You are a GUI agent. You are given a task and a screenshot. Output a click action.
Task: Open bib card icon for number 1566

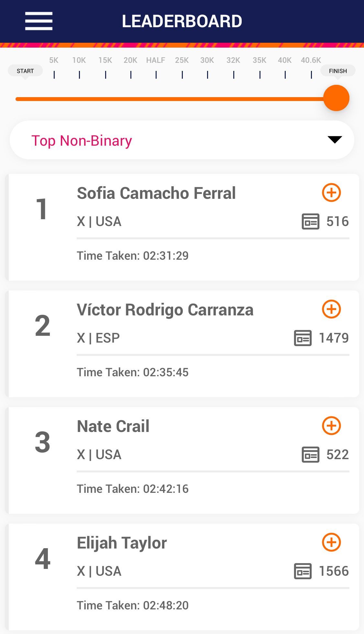(x=303, y=571)
